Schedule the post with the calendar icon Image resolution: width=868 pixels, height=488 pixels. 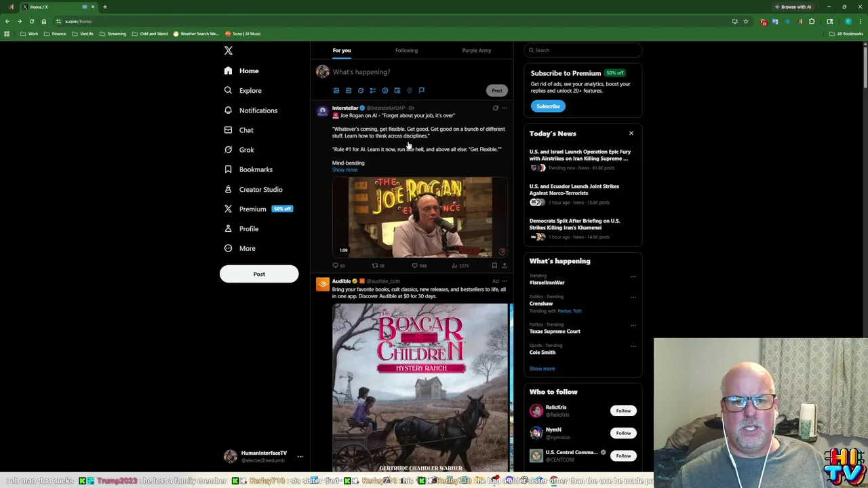coord(397,90)
